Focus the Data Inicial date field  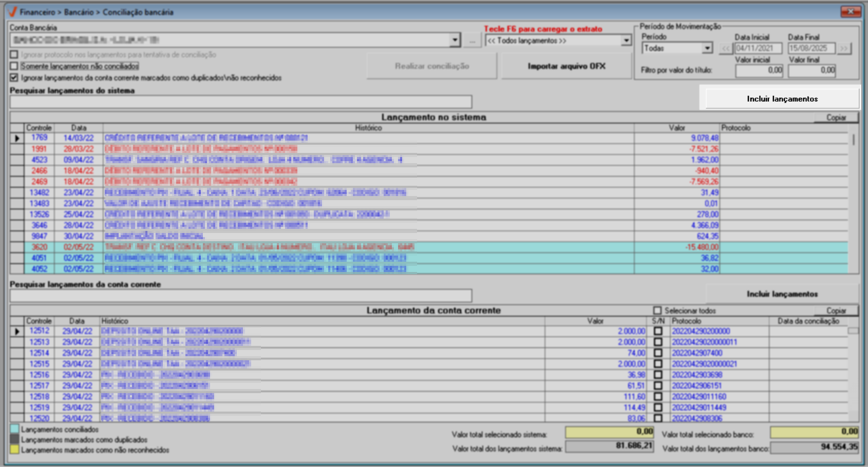tap(758, 48)
